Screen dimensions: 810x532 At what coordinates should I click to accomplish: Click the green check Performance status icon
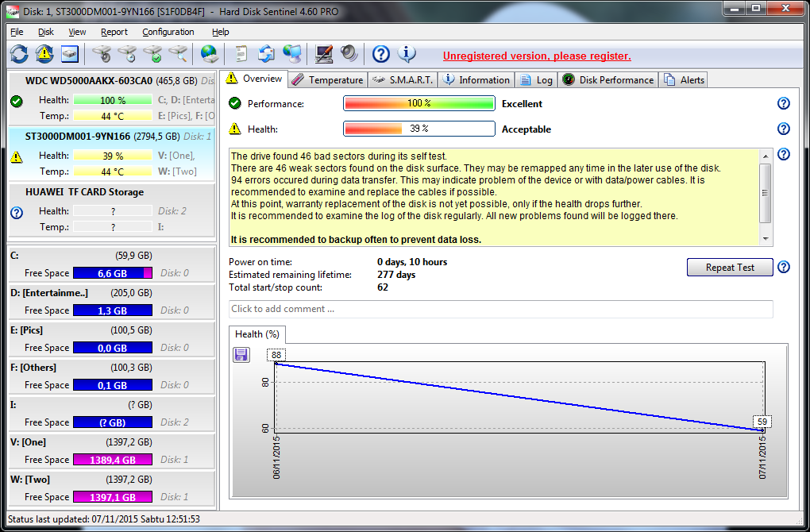[235, 103]
